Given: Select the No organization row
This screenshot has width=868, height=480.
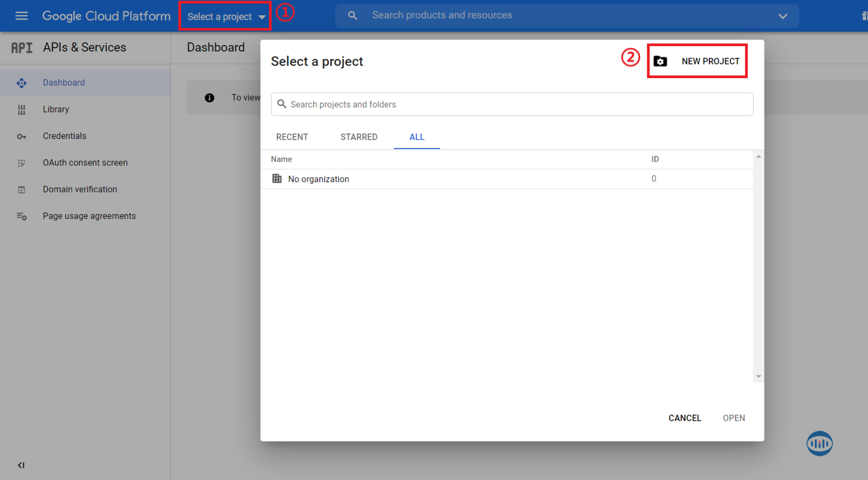Looking at the screenshot, I should pyautogui.click(x=318, y=179).
